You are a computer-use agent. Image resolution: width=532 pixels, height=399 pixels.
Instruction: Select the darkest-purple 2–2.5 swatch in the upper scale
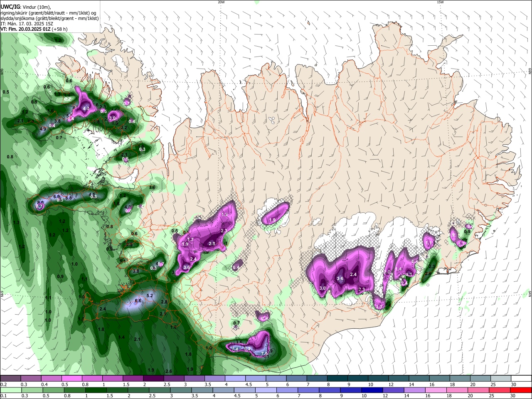click(x=153, y=379)
